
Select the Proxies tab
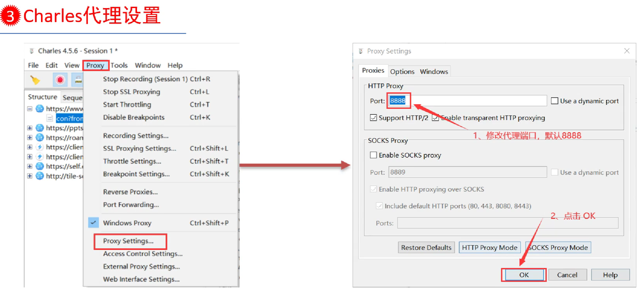pyautogui.click(x=373, y=71)
